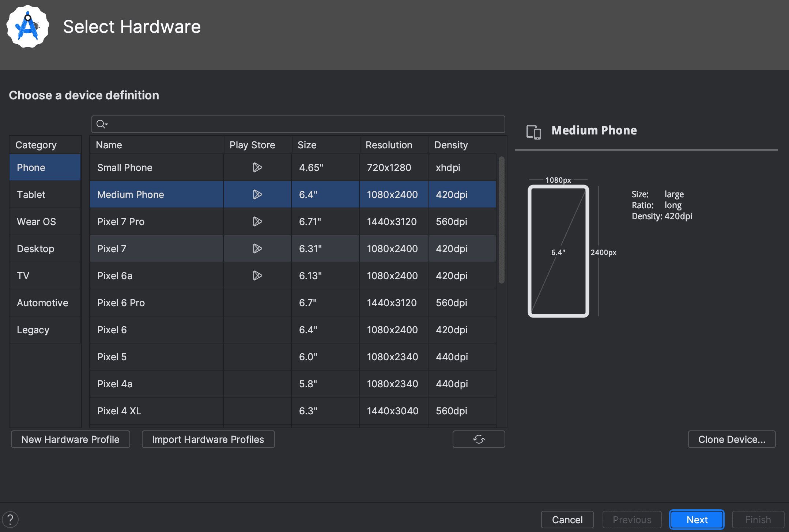Select the Pixel 7 Pro device row
This screenshot has height=532, width=789.
coord(293,221)
